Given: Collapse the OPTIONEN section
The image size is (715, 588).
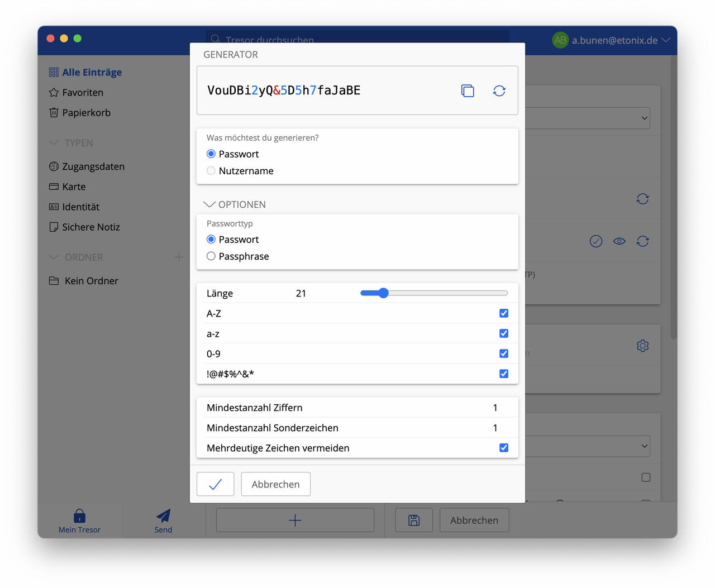Looking at the screenshot, I should (x=209, y=204).
